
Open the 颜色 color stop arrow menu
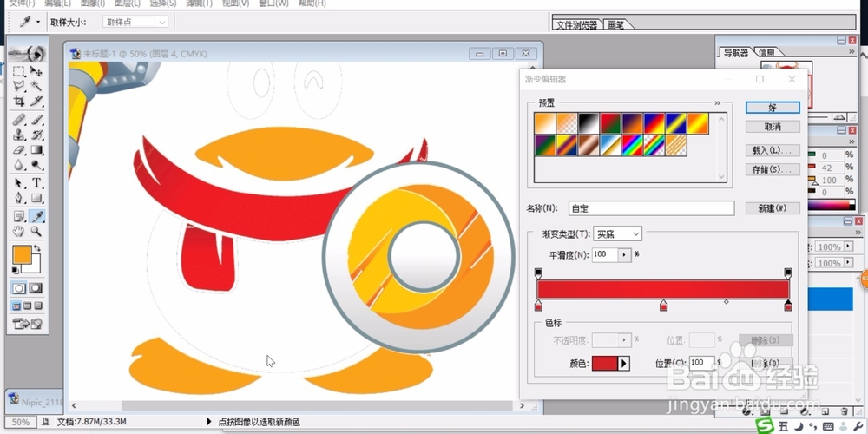pyautogui.click(x=624, y=363)
